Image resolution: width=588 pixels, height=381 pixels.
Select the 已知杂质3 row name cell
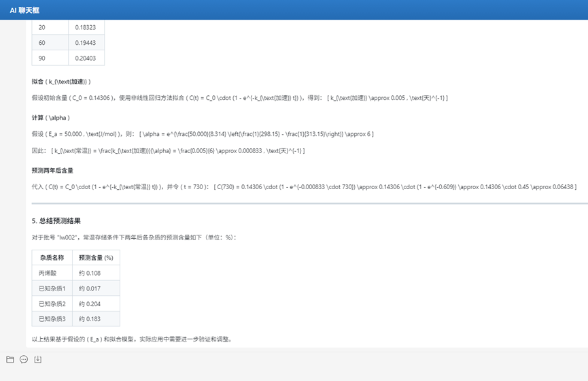tap(52, 319)
